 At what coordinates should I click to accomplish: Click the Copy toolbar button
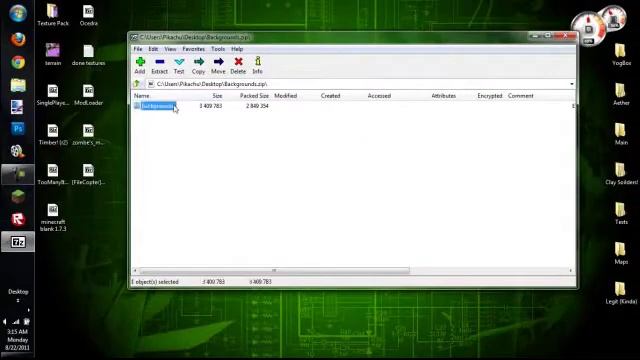198,65
